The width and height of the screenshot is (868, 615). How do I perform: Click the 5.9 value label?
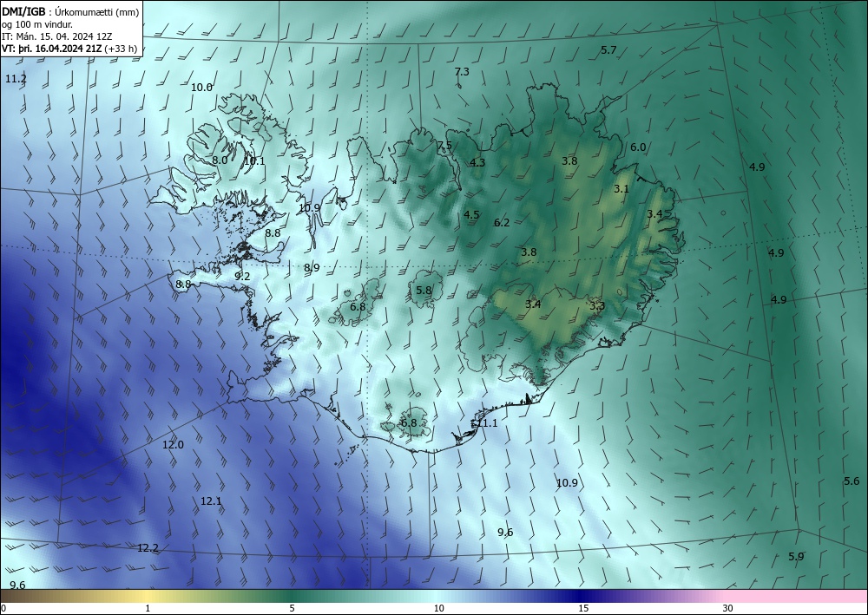(x=796, y=557)
